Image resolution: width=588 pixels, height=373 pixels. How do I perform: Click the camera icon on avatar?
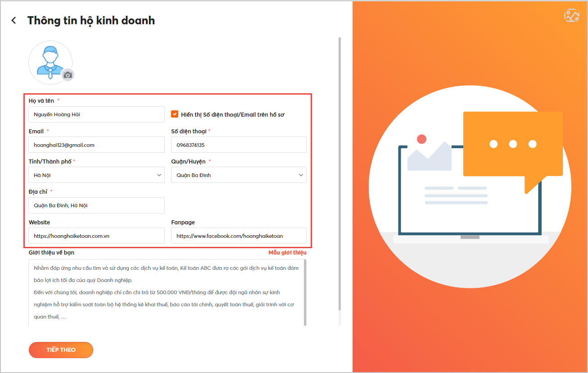[x=68, y=75]
